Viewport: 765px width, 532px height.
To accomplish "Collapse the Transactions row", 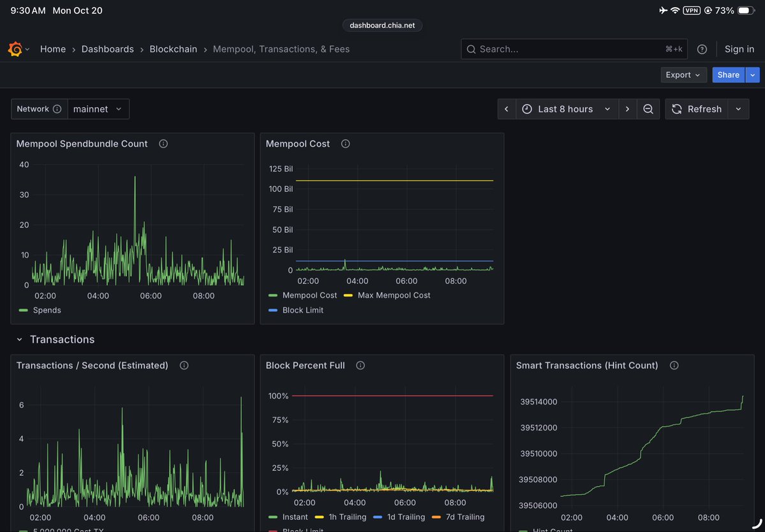I will pos(20,339).
